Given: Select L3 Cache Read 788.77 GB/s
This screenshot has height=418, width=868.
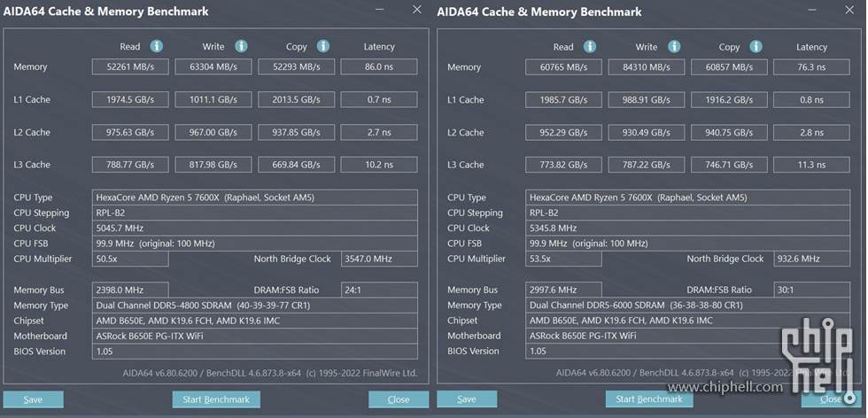Looking at the screenshot, I should (130, 165).
